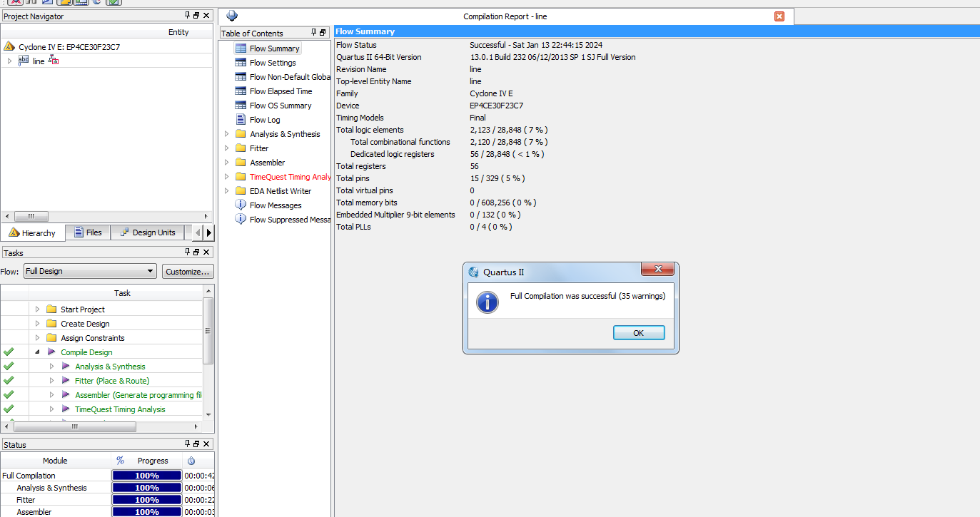Show next Project Navigator tabs with right arrow
Screen dimensions: 980x517
tap(208, 232)
